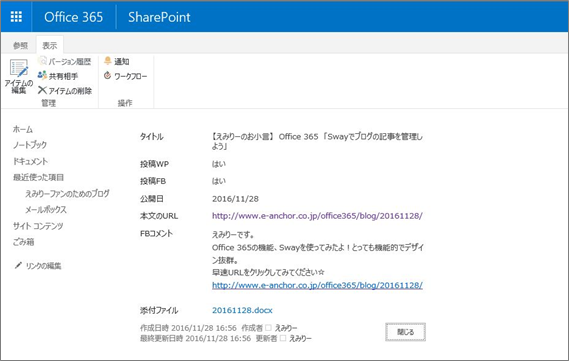Click the タイトル field label
Image resolution: width=569 pixels, height=361 pixels.
(152, 137)
